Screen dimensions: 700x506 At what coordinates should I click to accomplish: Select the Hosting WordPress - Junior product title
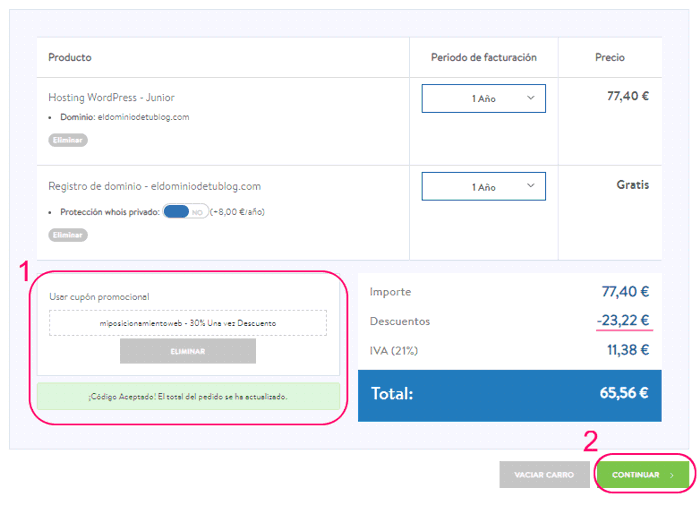[x=111, y=98]
